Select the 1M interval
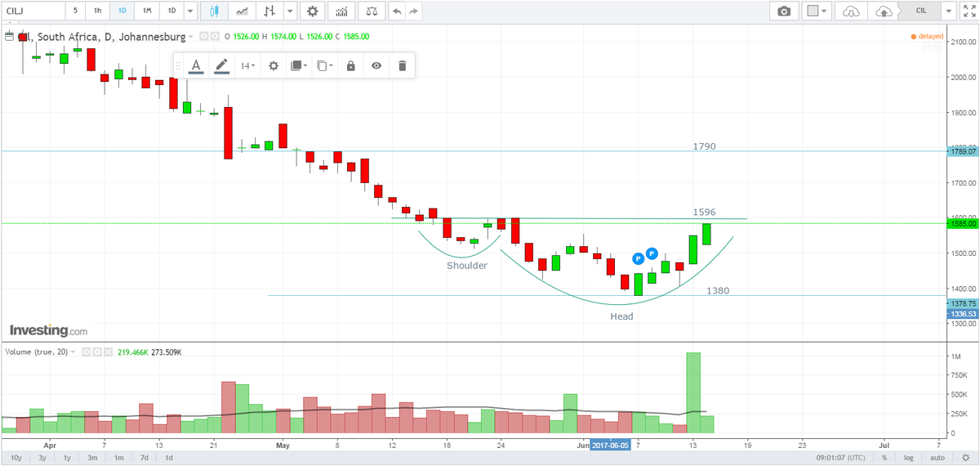The width and height of the screenshot is (980, 466). [x=147, y=11]
